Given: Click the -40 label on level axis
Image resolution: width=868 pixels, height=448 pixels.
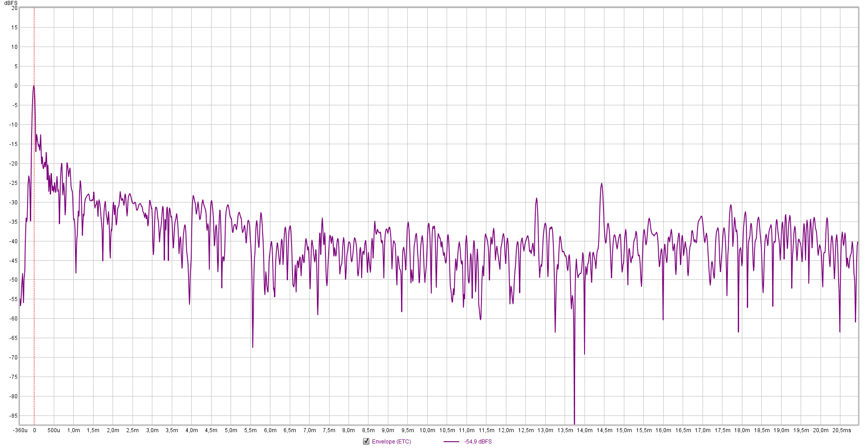Looking at the screenshot, I should (x=14, y=241).
